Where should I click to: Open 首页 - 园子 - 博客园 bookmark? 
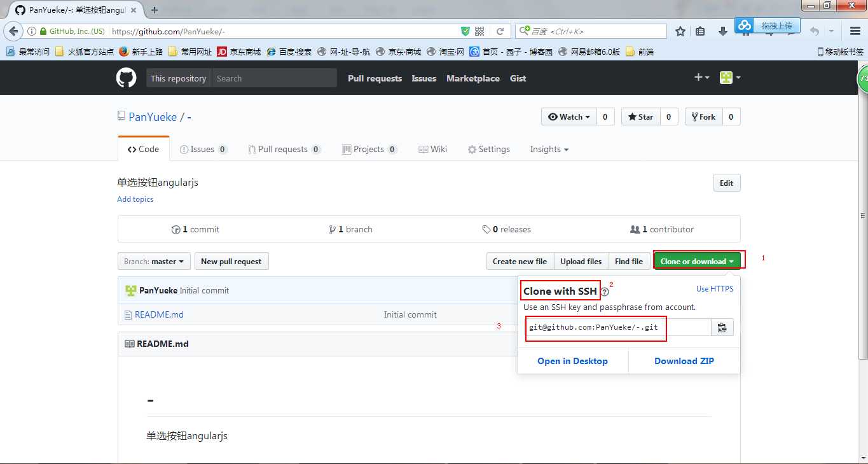511,52
